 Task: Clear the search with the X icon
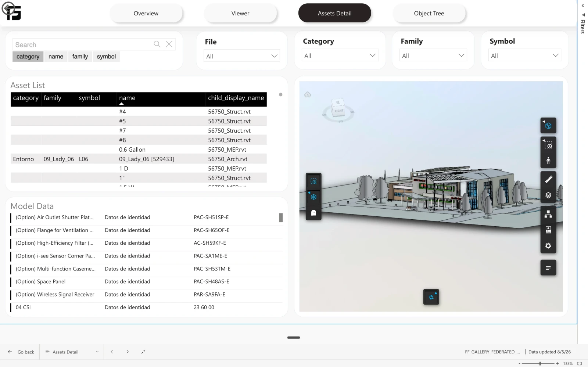tap(169, 44)
